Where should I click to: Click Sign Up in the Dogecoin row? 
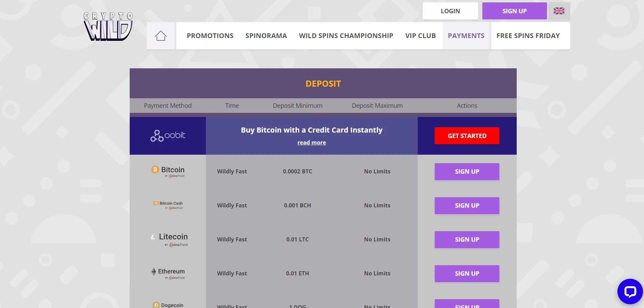coord(467,304)
